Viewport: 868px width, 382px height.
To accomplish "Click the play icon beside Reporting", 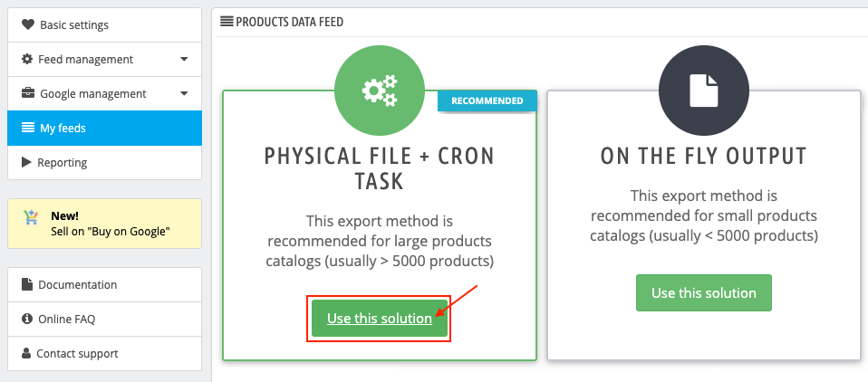I will coord(26,162).
